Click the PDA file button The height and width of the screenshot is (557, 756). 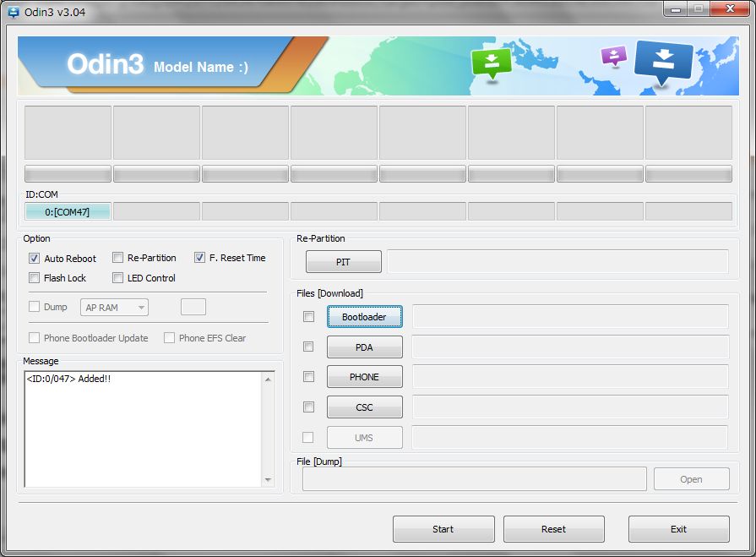[x=365, y=347]
